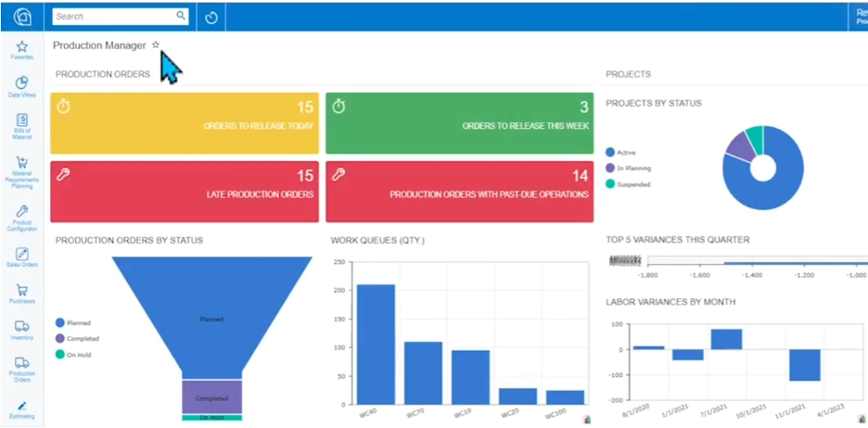This screenshot has width=868, height=428.
Task: Click the Production Manager page title
Action: (99, 45)
